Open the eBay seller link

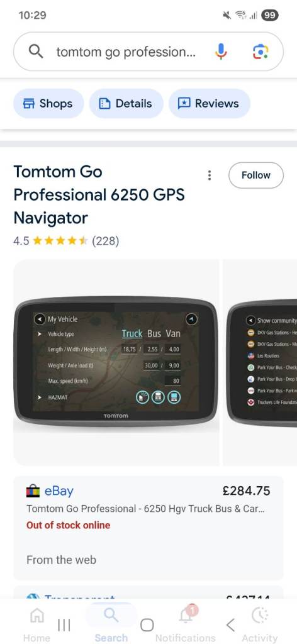pos(59,491)
